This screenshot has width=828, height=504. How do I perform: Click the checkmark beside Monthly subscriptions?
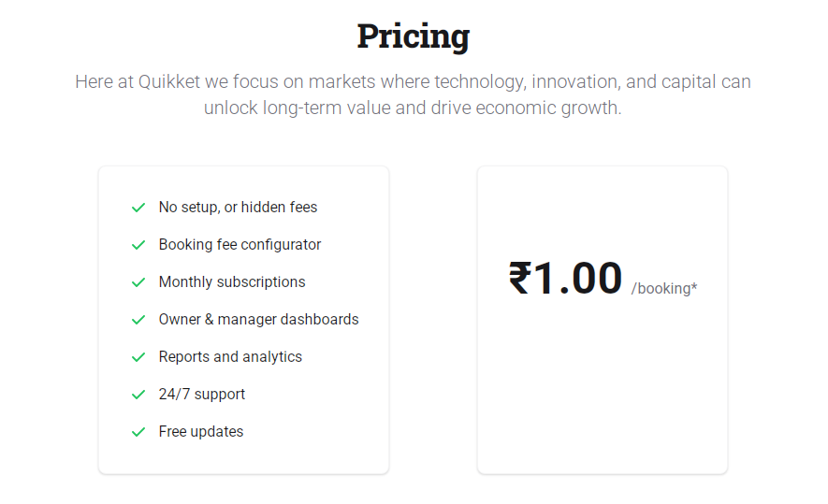(x=138, y=282)
